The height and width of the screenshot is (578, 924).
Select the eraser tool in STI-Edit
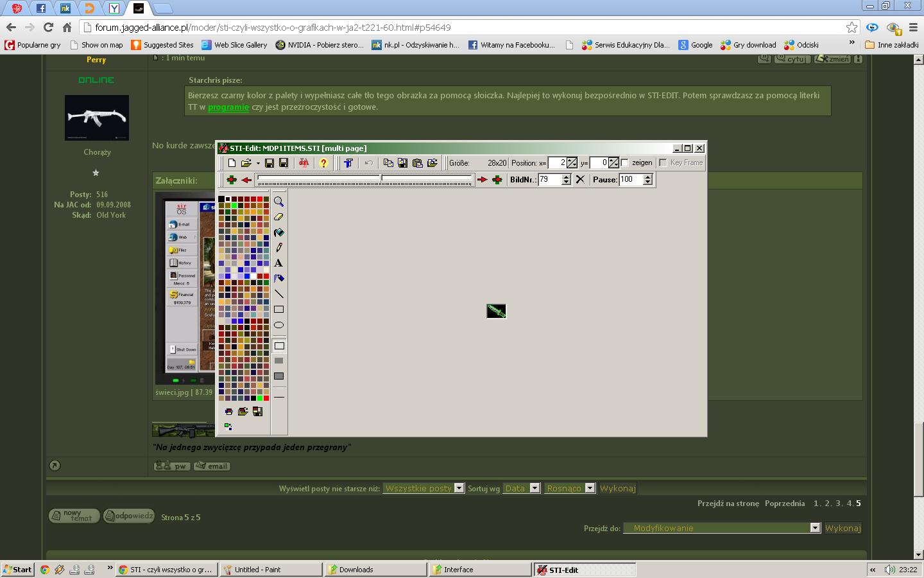tap(278, 217)
